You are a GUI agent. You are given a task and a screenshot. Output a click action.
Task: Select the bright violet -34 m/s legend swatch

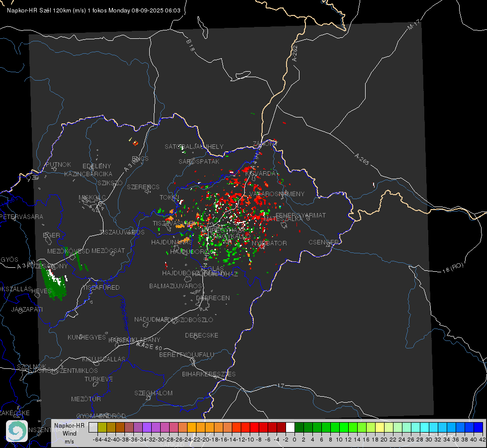coord(147,427)
